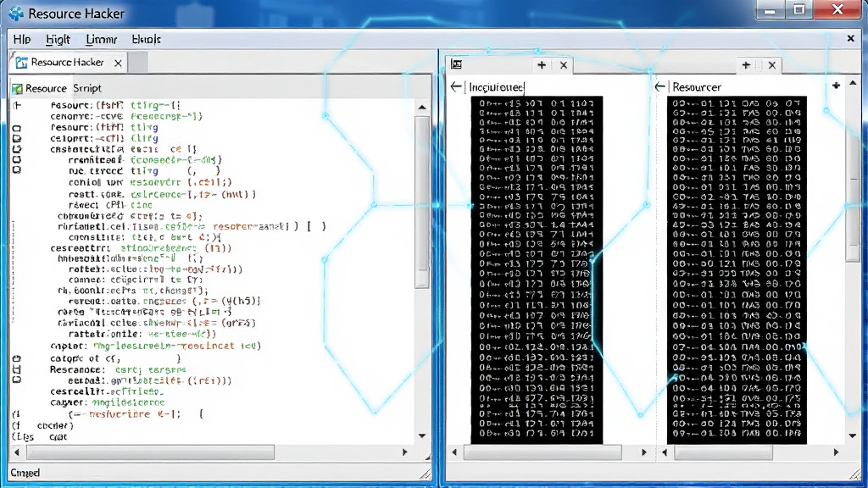Image resolution: width=868 pixels, height=488 pixels.
Task: Click the script editor's scroll left arrow
Action: tap(17, 452)
